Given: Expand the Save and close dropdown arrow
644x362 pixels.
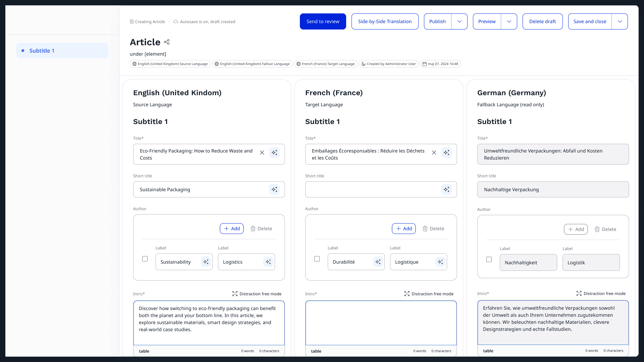Looking at the screenshot, I should point(620,21).
